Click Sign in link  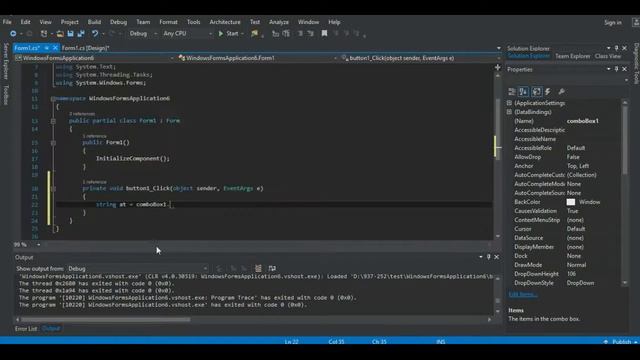pyautogui.click(x=613, y=22)
